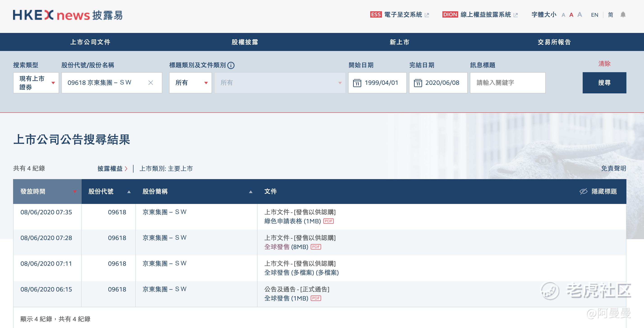Expand the 現有上市證券 search type dropdown

(36, 83)
